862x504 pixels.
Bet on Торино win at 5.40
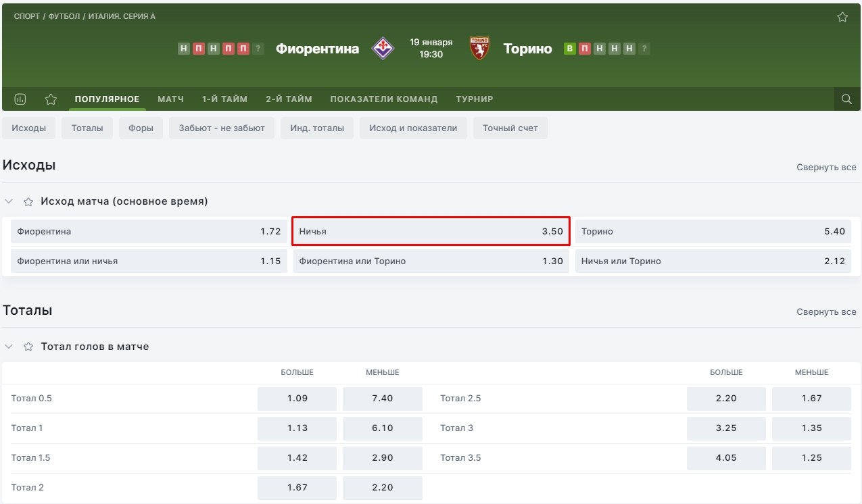713,231
